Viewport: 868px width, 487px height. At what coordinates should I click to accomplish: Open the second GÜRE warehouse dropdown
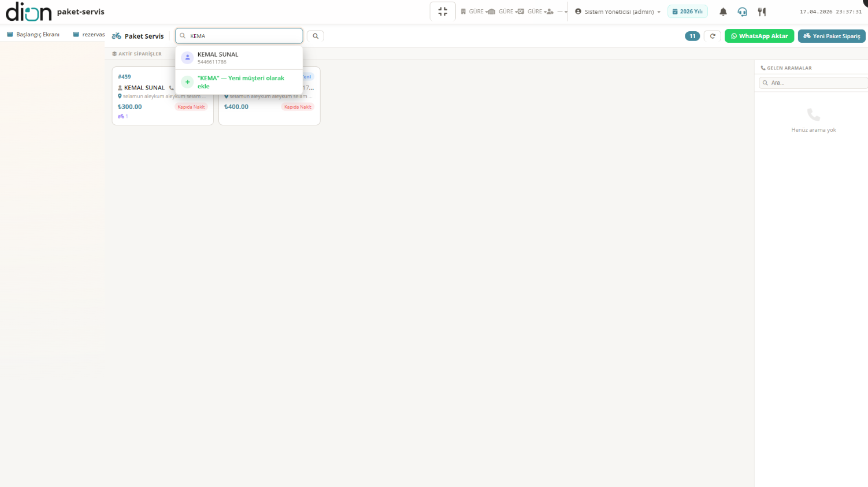click(x=505, y=12)
